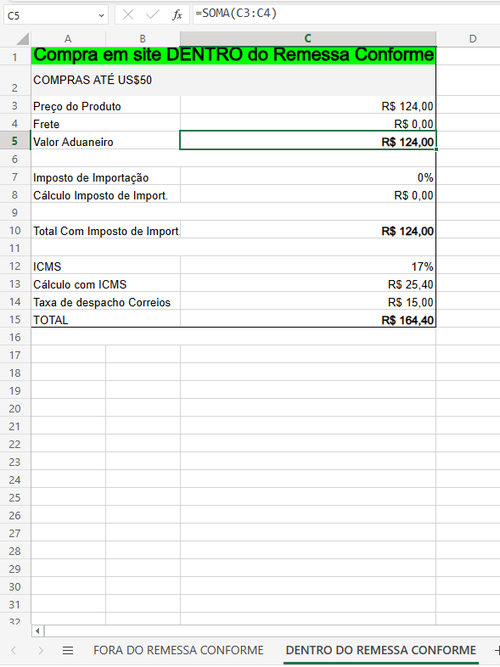Click into the formula bar text
Viewport: 500px width, 667px height.
coord(346,14)
